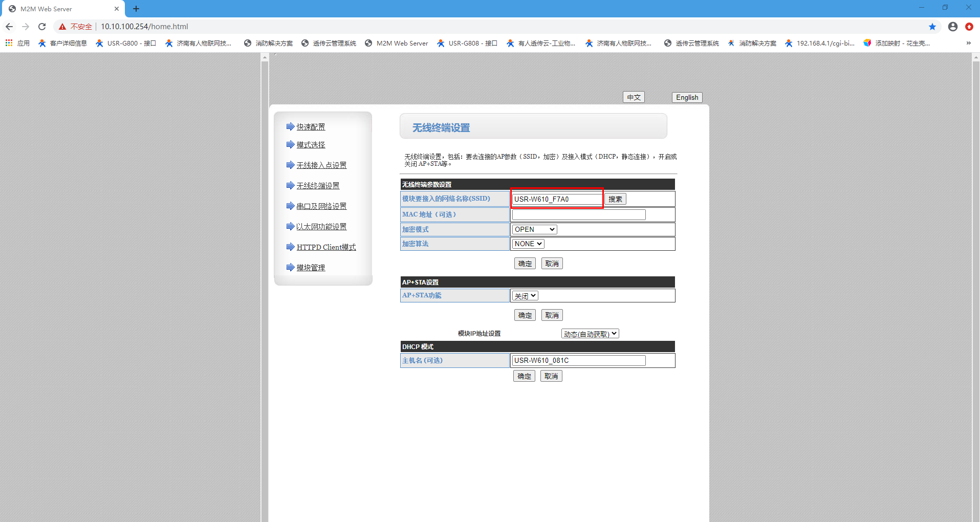
Task: Click the browser back arrow
Action: [x=9, y=27]
